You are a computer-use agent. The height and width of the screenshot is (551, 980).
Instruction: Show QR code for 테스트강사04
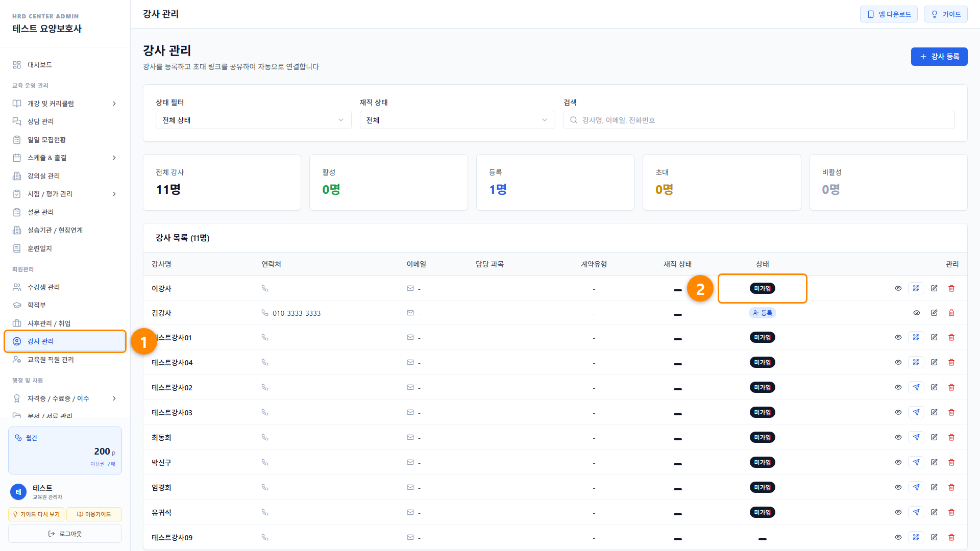[916, 362]
